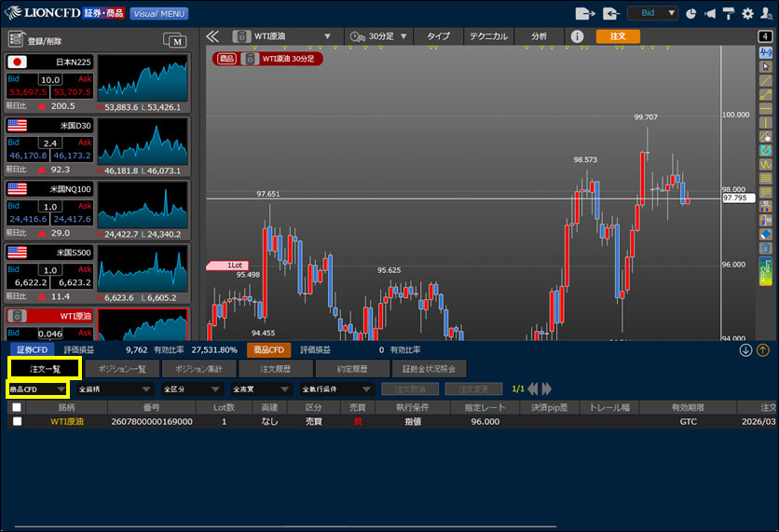Toggle the select-all orders header checkbox
Viewport: 779px width, 532px height.
(x=17, y=407)
